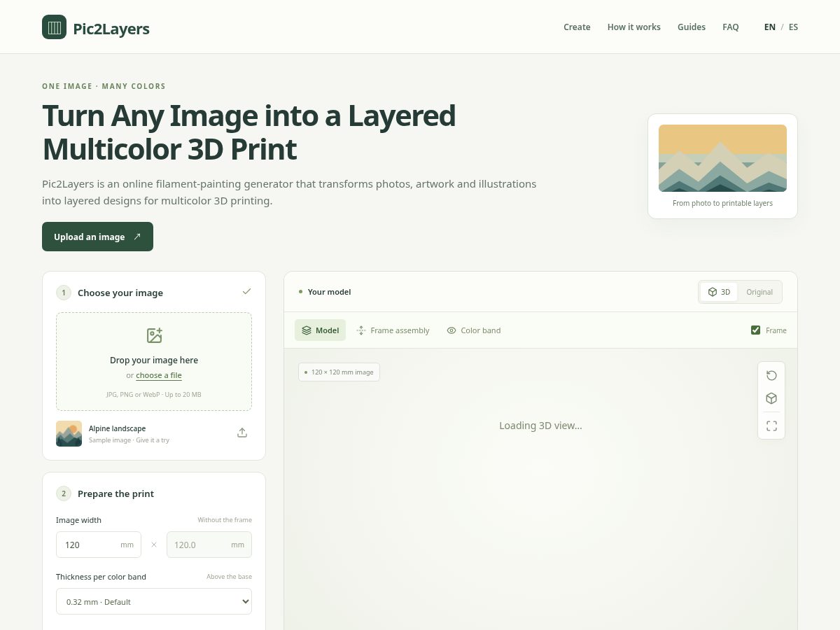Click the disabled image height field

209,545
